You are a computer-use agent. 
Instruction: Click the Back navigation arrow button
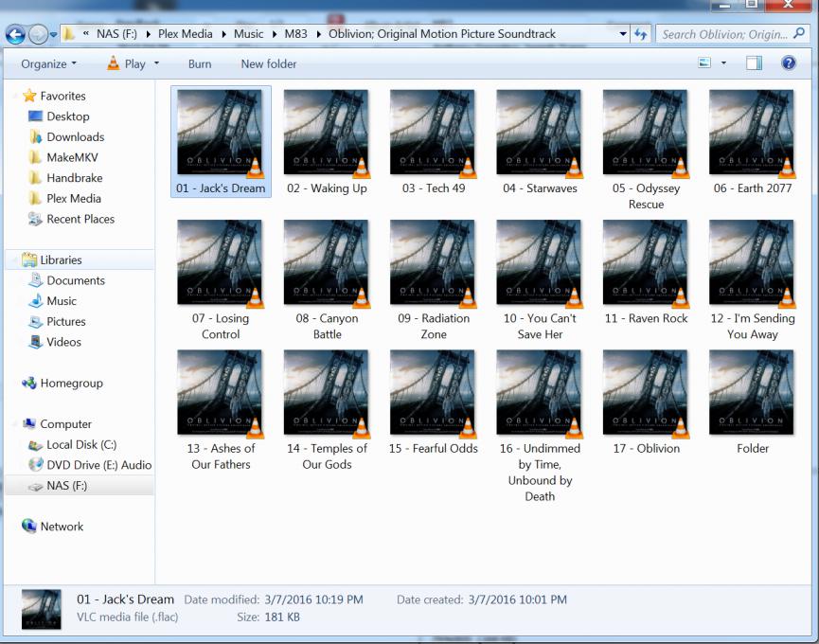tap(15, 34)
